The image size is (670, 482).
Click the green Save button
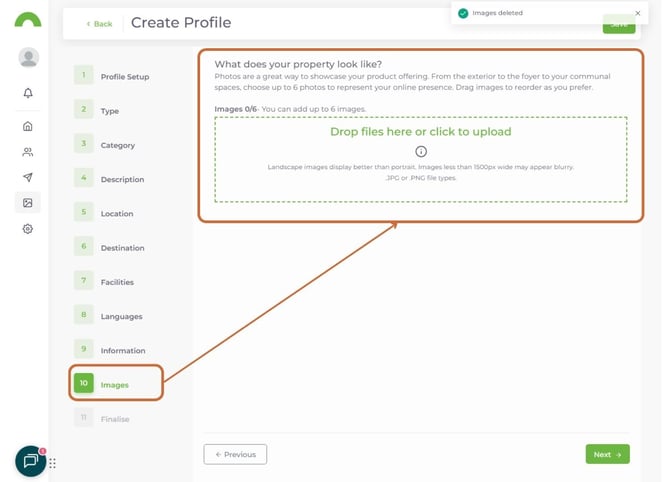coord(618,27)
